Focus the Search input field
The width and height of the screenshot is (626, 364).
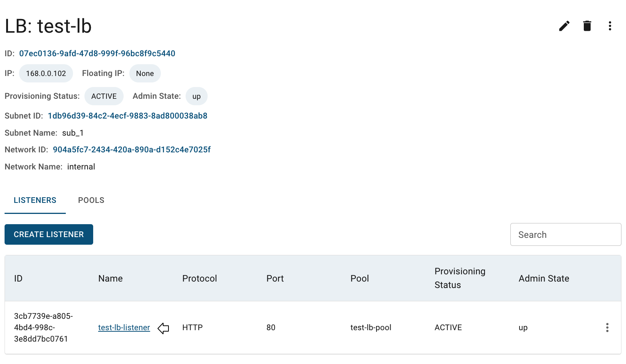coord(566,234)
